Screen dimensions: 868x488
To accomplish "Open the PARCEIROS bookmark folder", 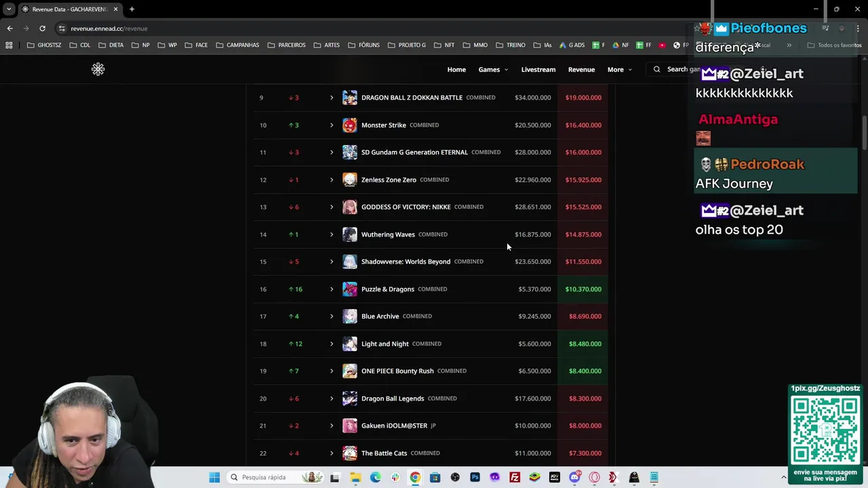I will (286, 45).
